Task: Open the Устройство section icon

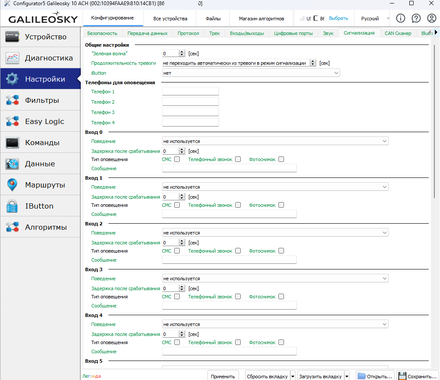Action: point(12,37)
